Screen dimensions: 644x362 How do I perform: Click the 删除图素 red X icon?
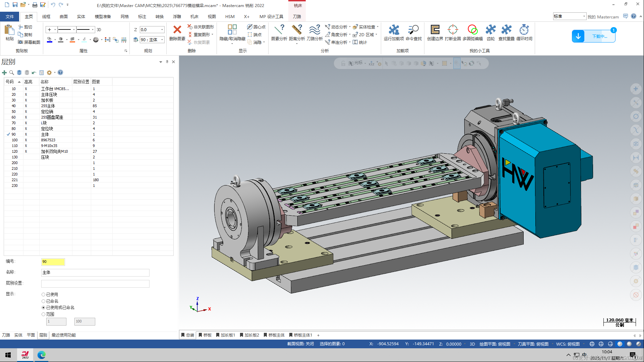177,30
